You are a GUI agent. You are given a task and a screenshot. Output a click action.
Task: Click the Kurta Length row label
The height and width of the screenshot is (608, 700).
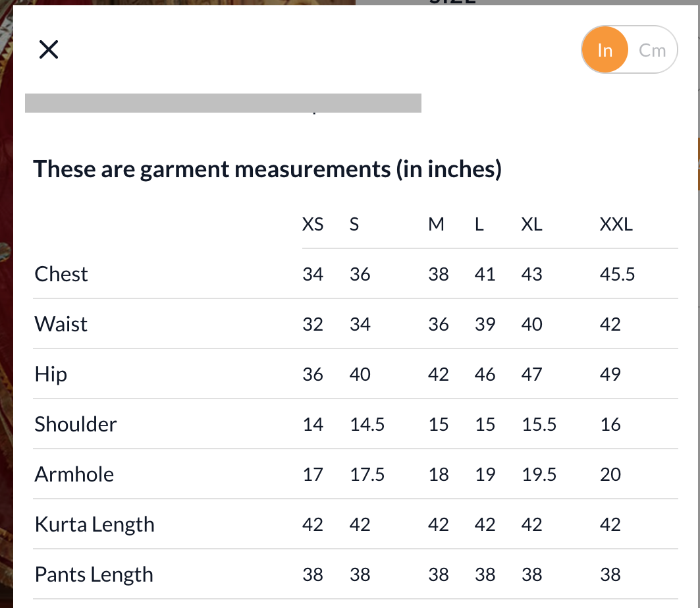(x=95, y=524)
